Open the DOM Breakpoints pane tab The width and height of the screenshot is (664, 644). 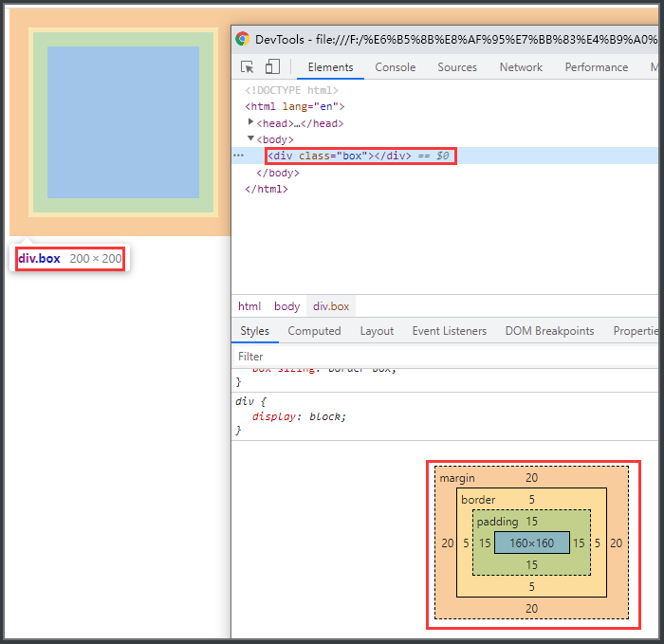pos(549,331)
